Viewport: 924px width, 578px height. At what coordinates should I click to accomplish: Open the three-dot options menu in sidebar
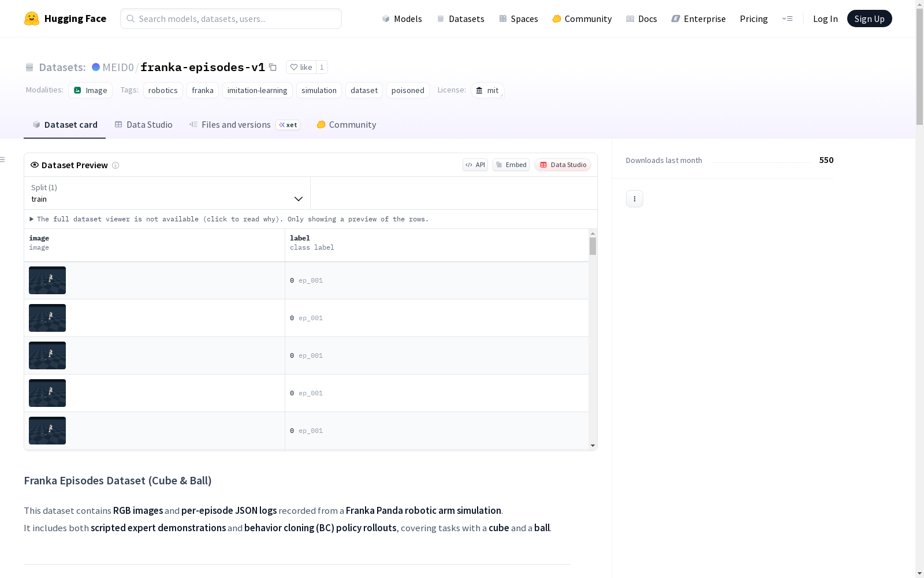[635, 199]
